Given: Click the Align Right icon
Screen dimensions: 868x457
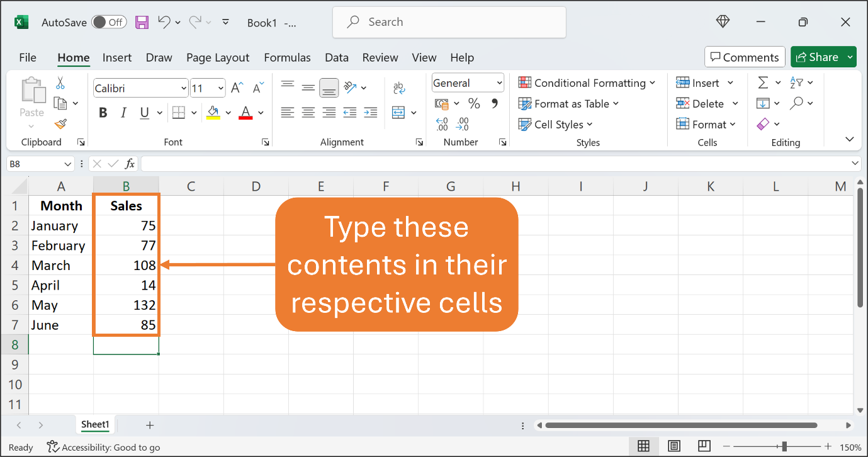Looking at the screenshot, I should 329,113.
